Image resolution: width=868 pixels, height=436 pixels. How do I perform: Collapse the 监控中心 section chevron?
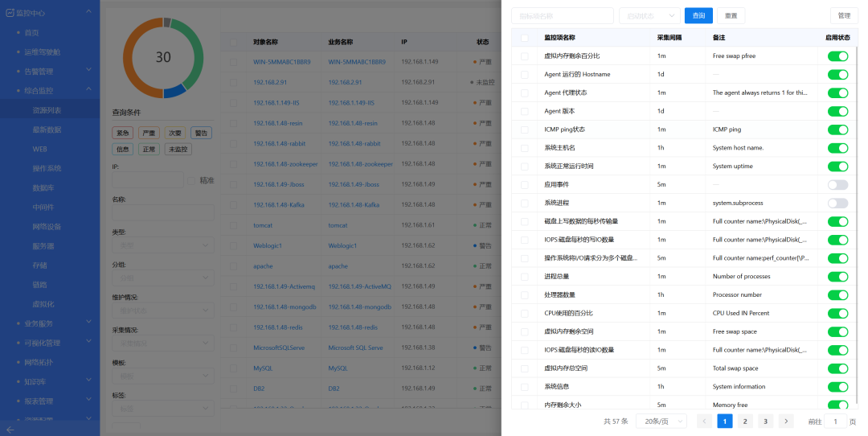pos(88,14)
